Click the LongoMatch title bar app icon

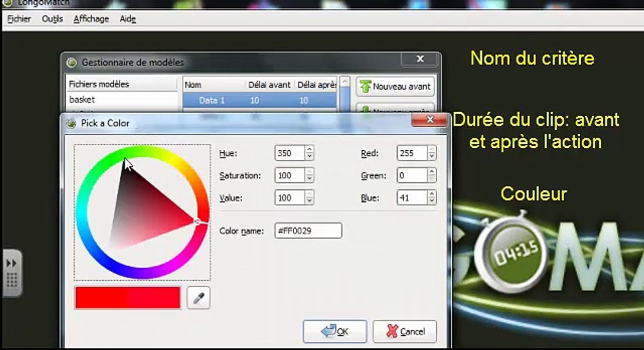coord(8,2)
